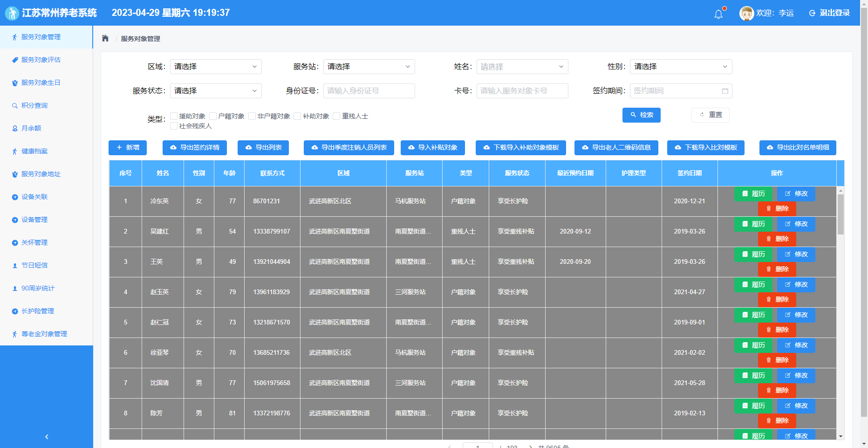Click the 重置 reset button
The width and height of the screenshot is (868, 448).
(x=710, y=115)
